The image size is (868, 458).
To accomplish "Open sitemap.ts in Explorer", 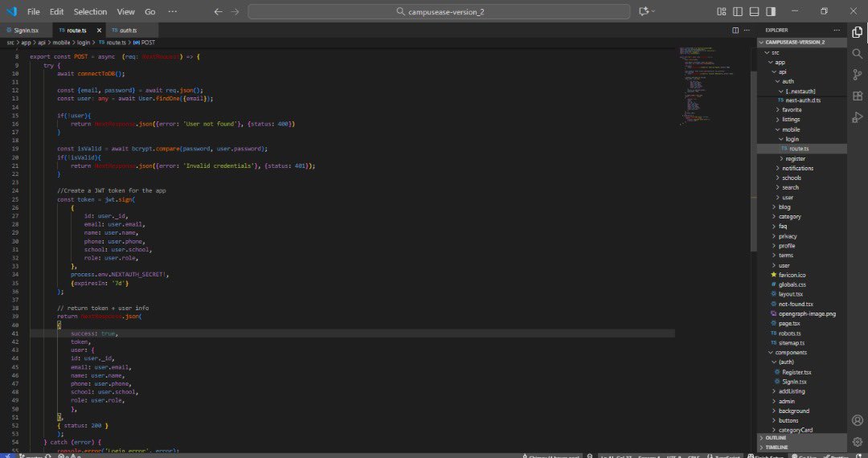I will coord(802,343).
